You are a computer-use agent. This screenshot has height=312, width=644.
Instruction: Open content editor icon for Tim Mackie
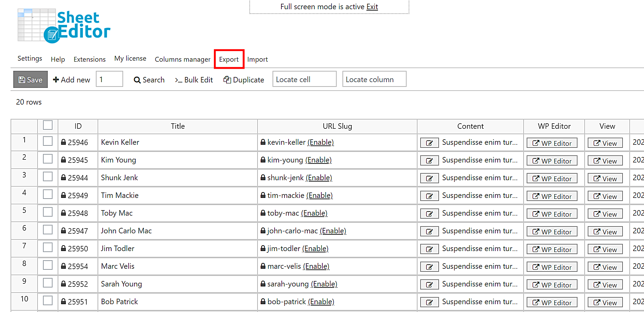[x=429, y=196]
